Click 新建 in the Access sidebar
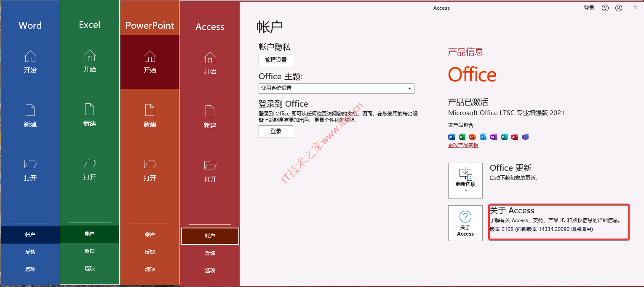The image size is (644, 287). coord(210,117)
